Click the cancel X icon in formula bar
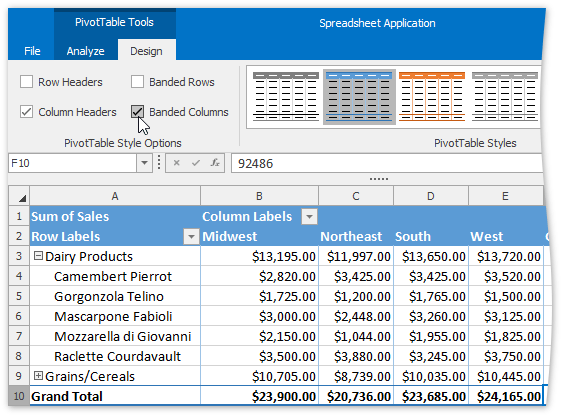 click(176, 163)
